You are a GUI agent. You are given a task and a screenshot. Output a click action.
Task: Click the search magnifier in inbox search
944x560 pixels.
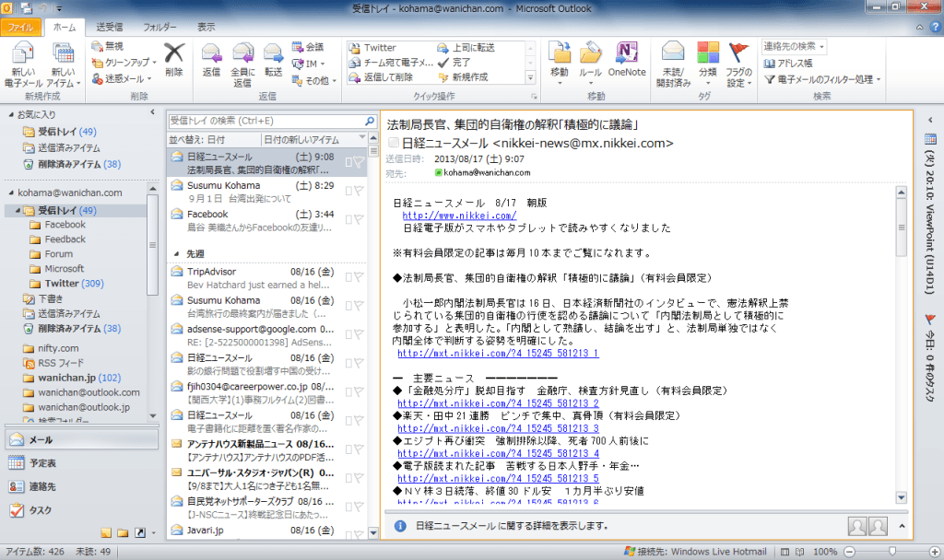(370, 121)
